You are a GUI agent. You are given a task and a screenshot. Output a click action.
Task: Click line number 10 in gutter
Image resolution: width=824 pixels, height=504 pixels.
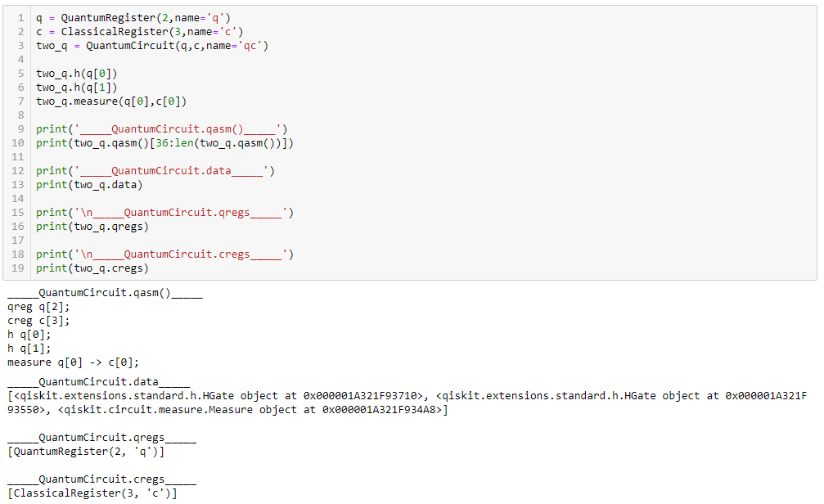click(18, 143)
